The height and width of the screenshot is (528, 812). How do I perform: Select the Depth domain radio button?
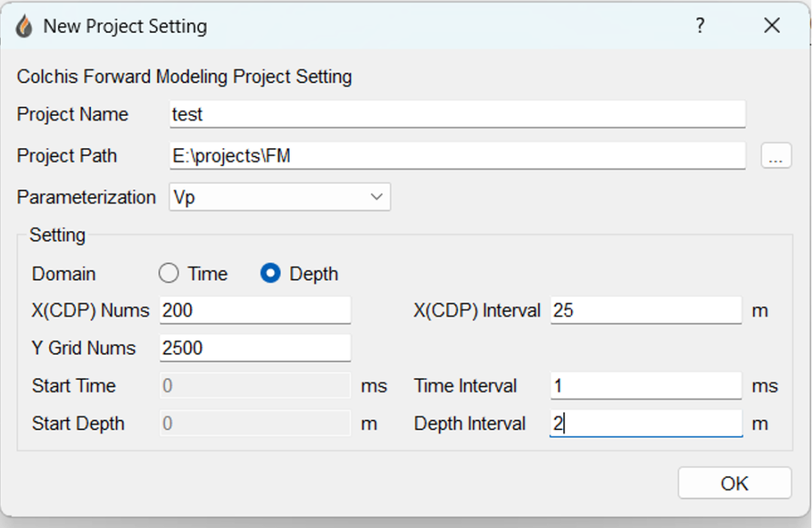coord(271,274)
